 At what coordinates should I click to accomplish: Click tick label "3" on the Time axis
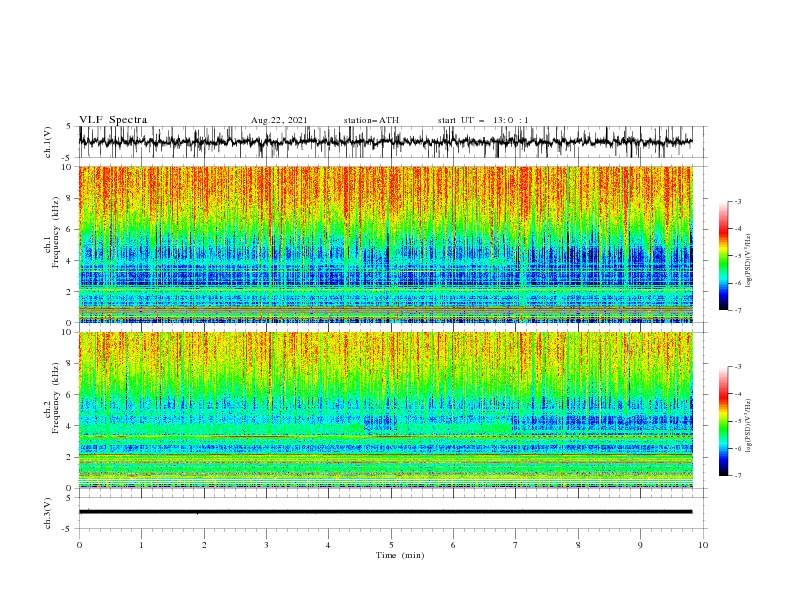coord(266,545)
